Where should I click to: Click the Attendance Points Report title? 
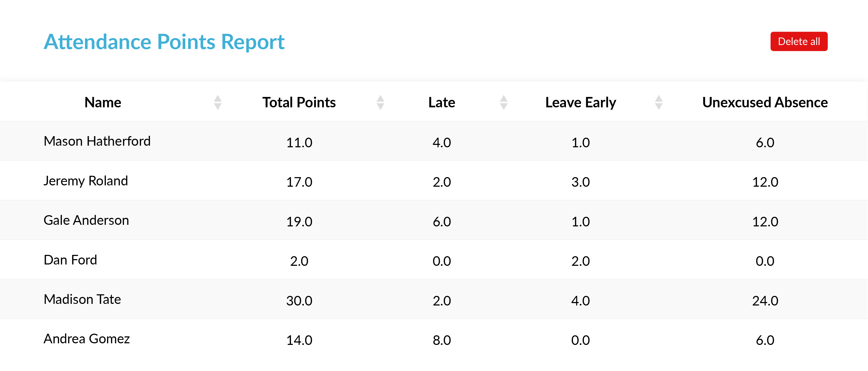point(164,42)
